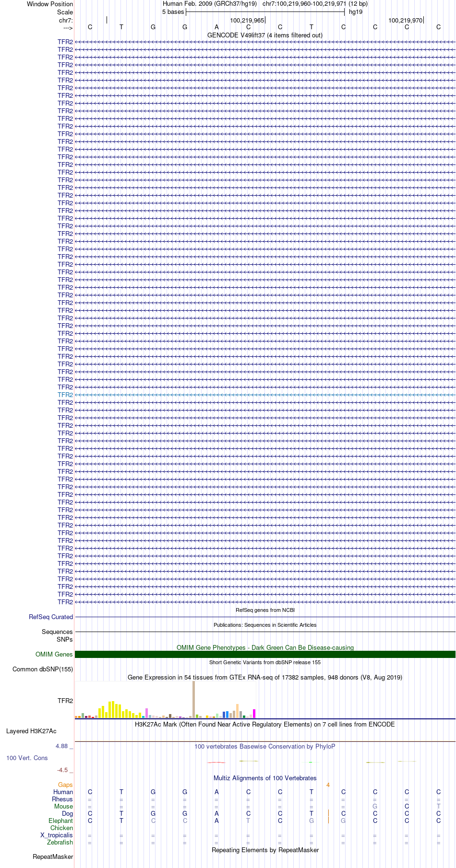Select the Dog alignment row label
This screenshot has width=456, height=868.
pos(68,814)
